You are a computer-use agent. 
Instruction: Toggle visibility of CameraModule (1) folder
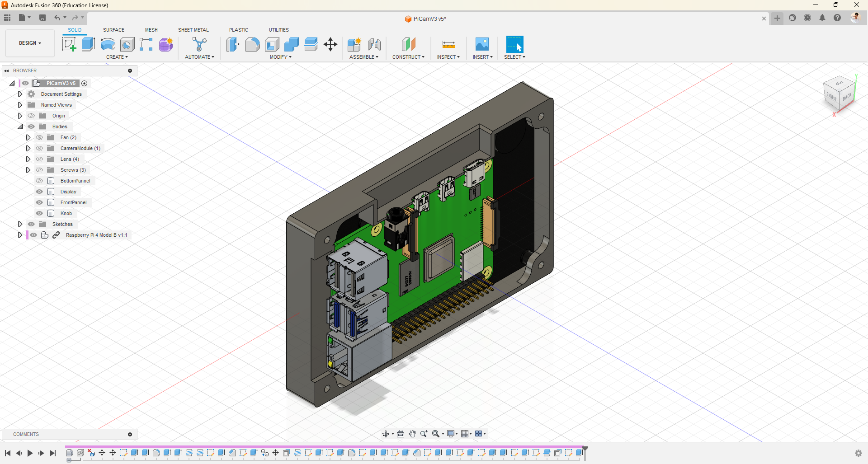(39, 148)
